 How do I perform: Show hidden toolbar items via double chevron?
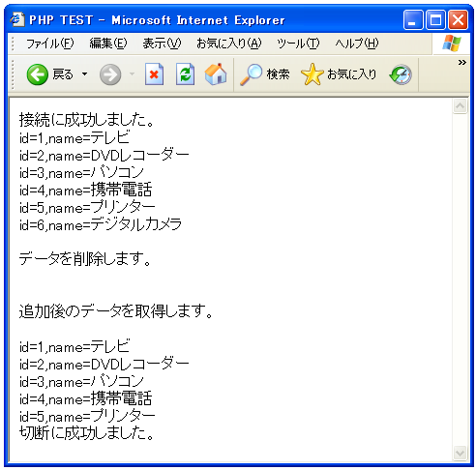(462, 62)
